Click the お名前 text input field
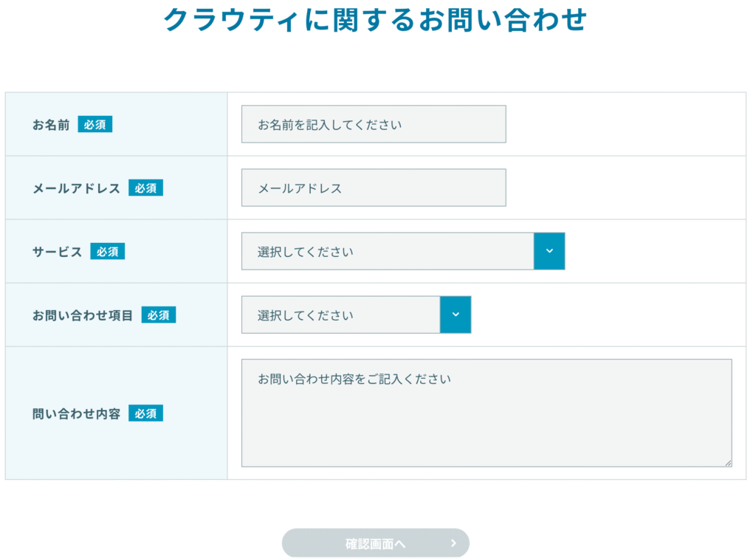The width and height of the screenshot is (756, 559). tap(374, 124)
